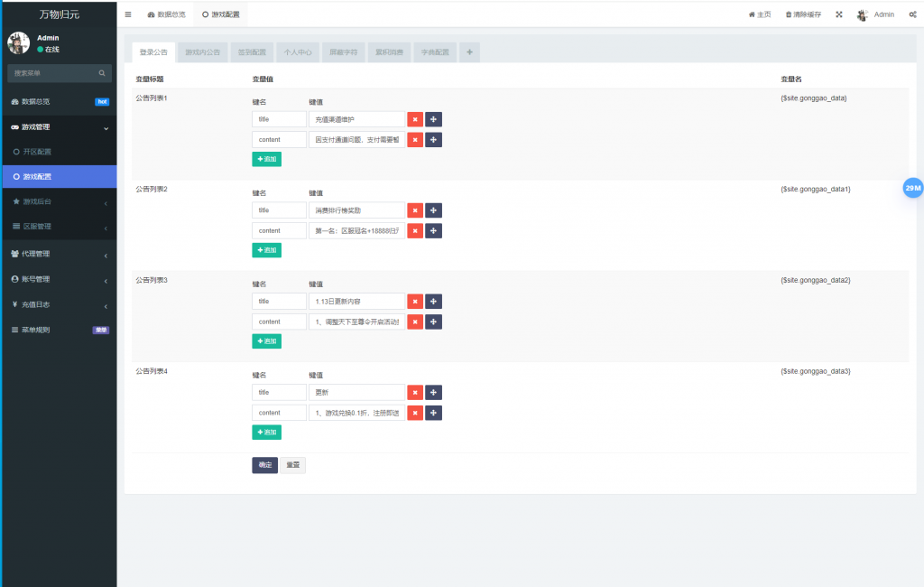Collapse the 游戏管理 sidebar menu
Image resolution: width=924 pixels, height=587 pixels.
click(x=60, y=127)
